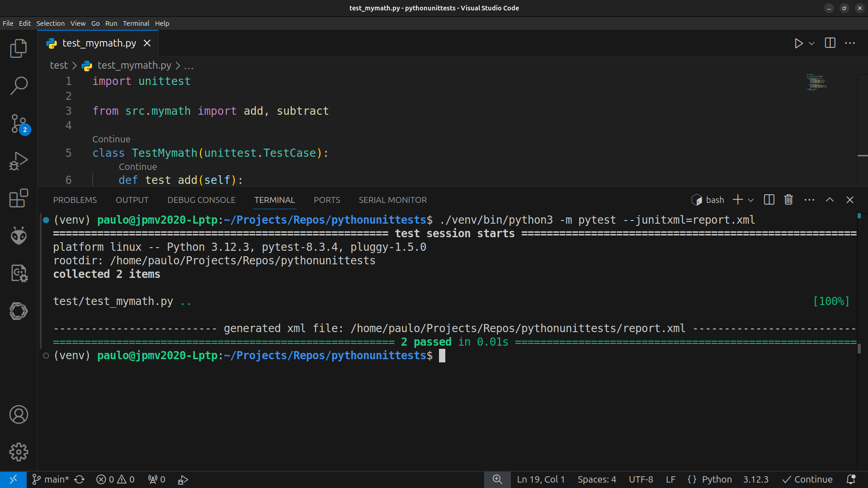
Task: Open the notifications bell
Action: pyautogui.click(x=852, y=479)
